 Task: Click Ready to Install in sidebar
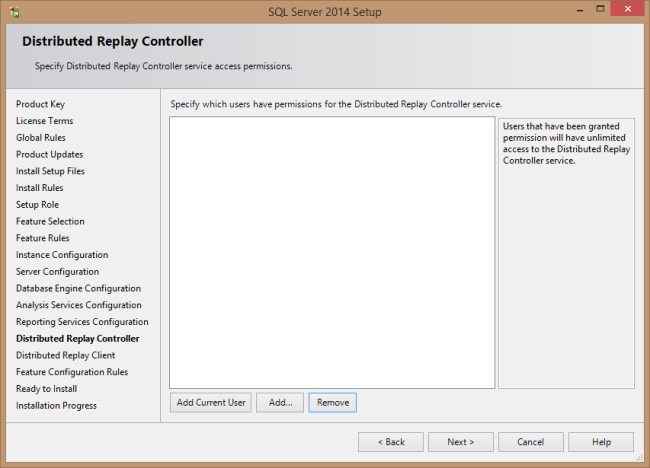(46, 389)
